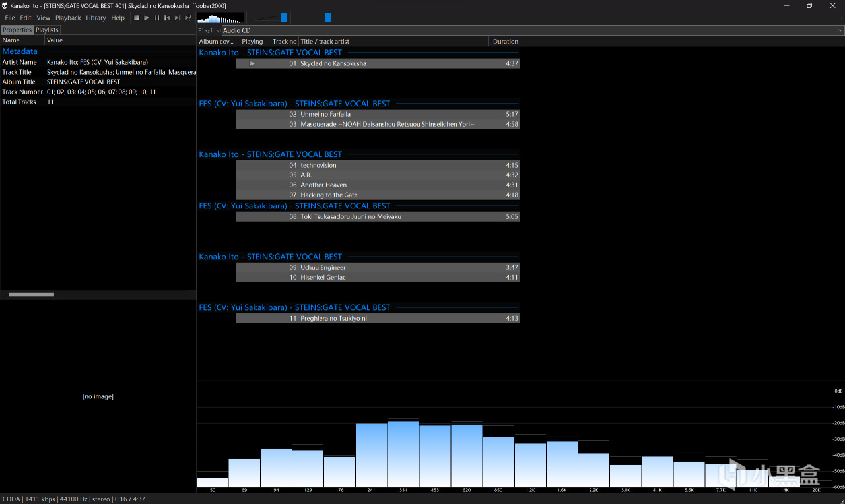Click the now-playing arrow on track 01
The image size is (845, 504).
coord(252,63)
